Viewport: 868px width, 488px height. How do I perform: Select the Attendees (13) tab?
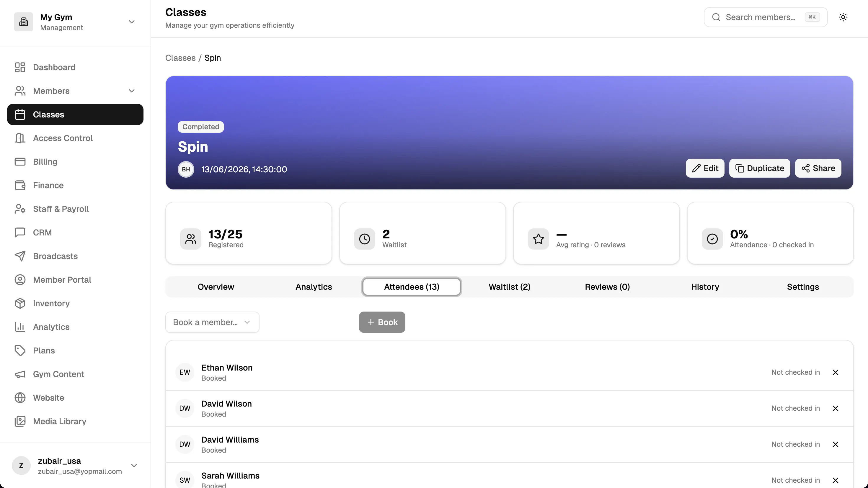point(412,287)
